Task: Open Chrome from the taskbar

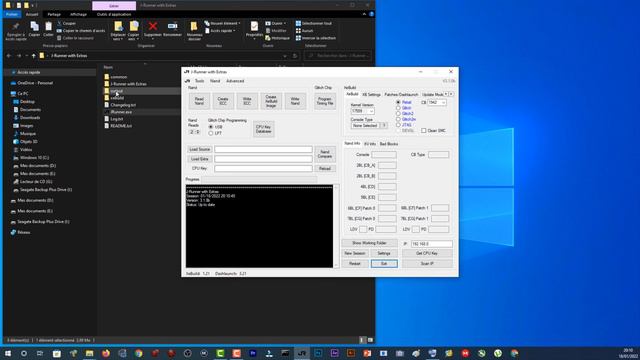Action: (138, 353)
